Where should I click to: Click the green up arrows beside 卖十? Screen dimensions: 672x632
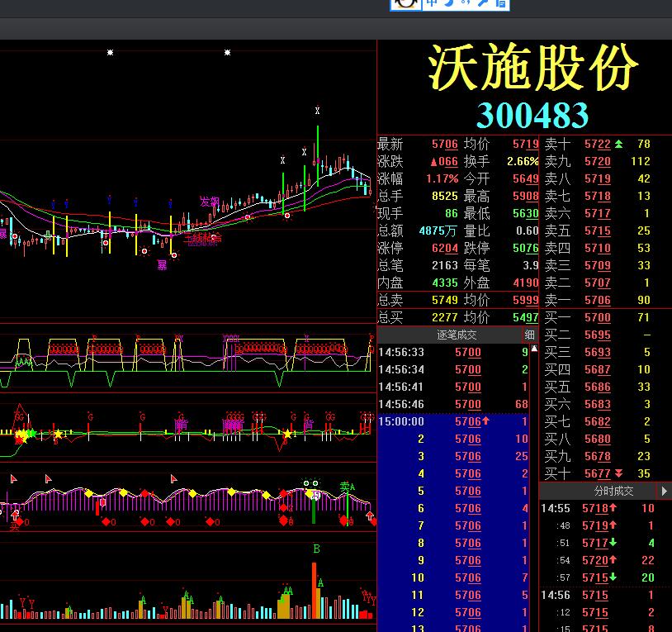[x=619, y=144]
